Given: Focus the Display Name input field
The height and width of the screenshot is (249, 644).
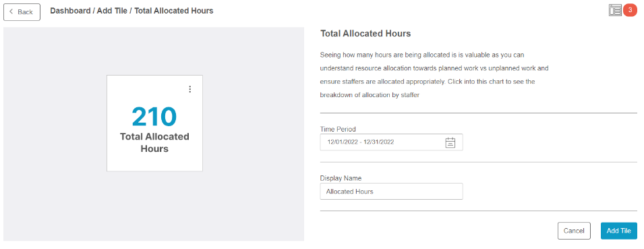Looking at the screenshot, I should 391,192.
